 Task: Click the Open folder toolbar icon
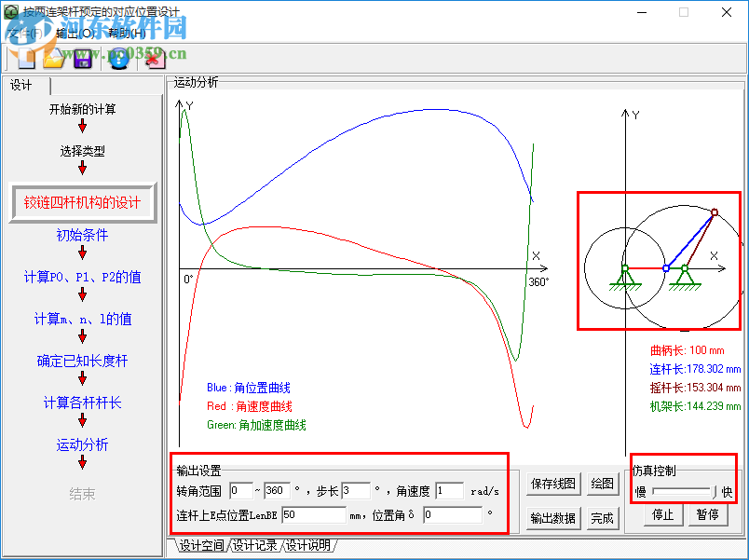click(x=54, y=59)
